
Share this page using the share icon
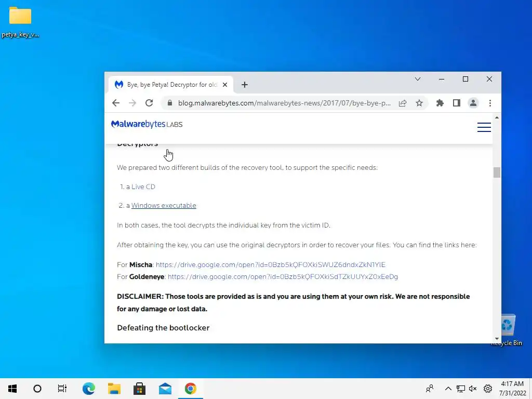[x=403, y=103]
